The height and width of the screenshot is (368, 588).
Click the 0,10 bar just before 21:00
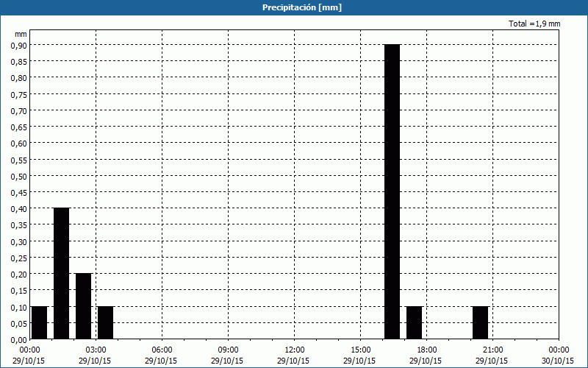point(481,323)
